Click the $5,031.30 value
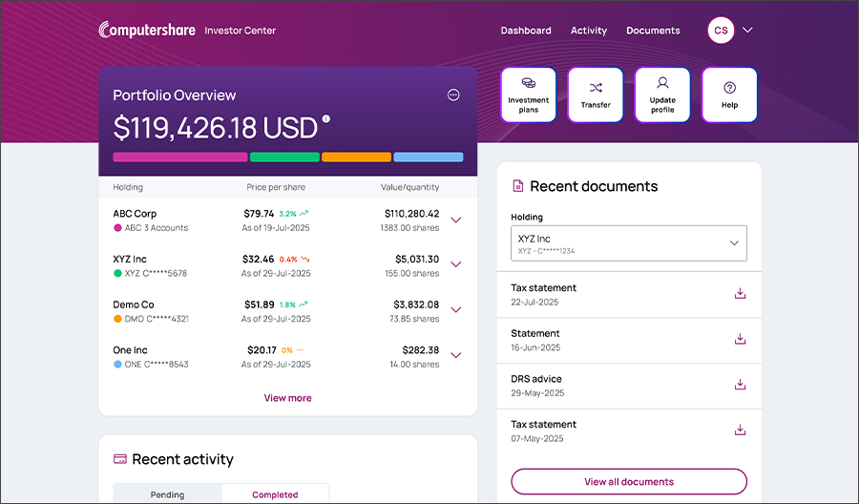The height and width of the screenshot is (504, 859). click(x=417, y=259)
